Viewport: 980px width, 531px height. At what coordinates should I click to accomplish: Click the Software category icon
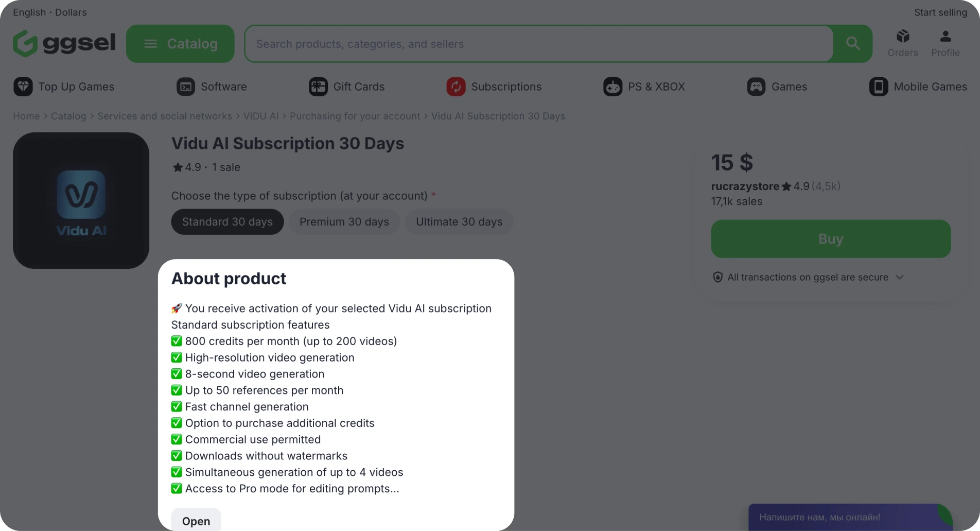(186, 87)
